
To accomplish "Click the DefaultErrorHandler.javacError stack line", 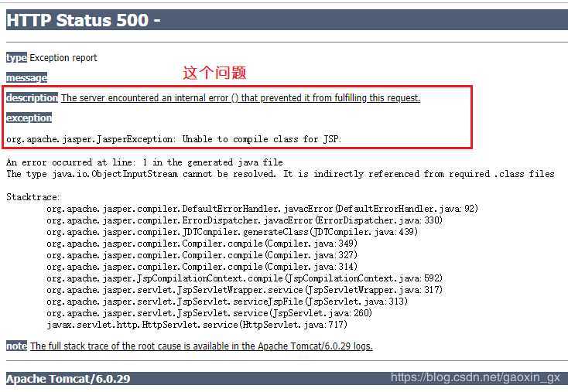I will [262, 209].
